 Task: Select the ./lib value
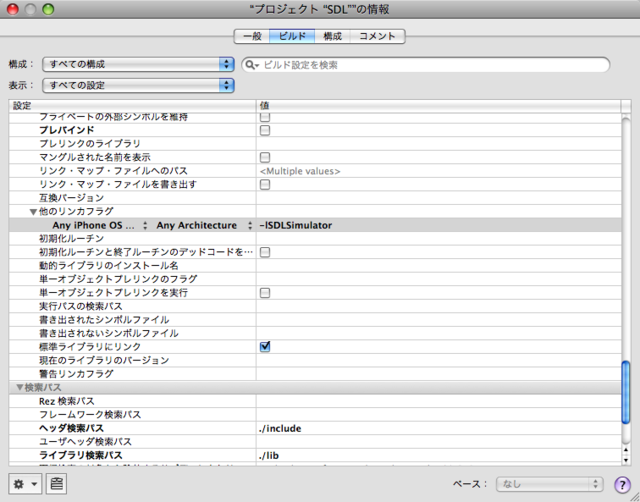tap(269, 455)
